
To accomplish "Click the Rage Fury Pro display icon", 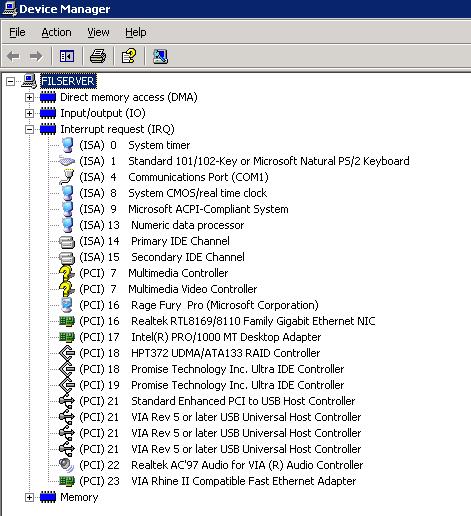I will [67, 305].
